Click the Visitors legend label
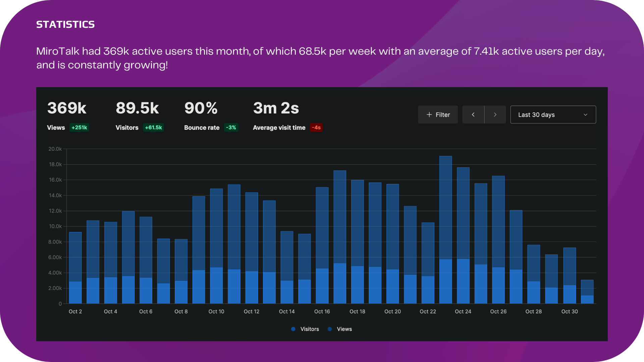The height and width of the screenshot is (362, 644). (x=310, y=329)
